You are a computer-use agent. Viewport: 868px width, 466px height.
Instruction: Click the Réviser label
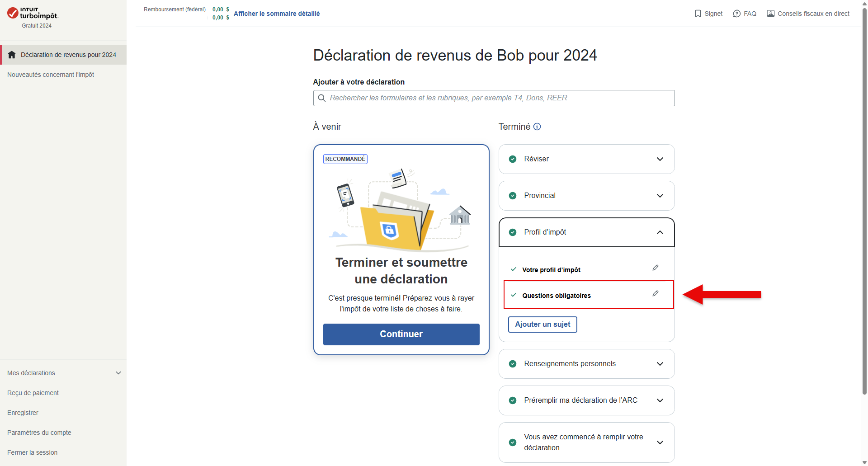coord(536,159)
